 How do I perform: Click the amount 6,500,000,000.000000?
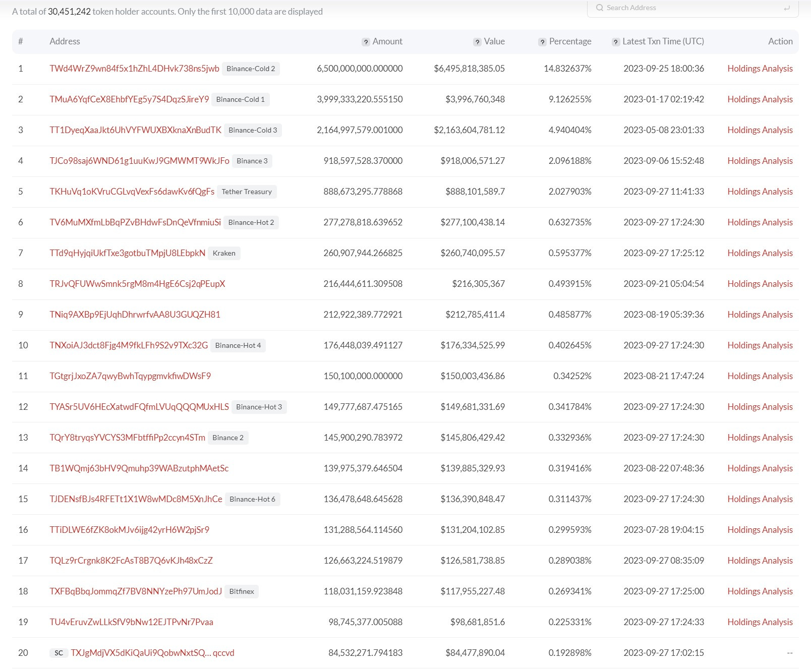pos(360,69)
